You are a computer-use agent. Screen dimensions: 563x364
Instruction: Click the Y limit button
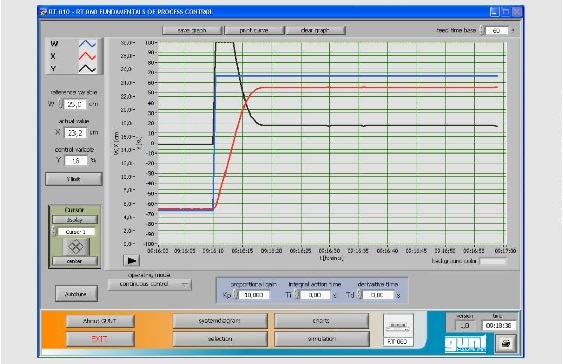[74, 179]
